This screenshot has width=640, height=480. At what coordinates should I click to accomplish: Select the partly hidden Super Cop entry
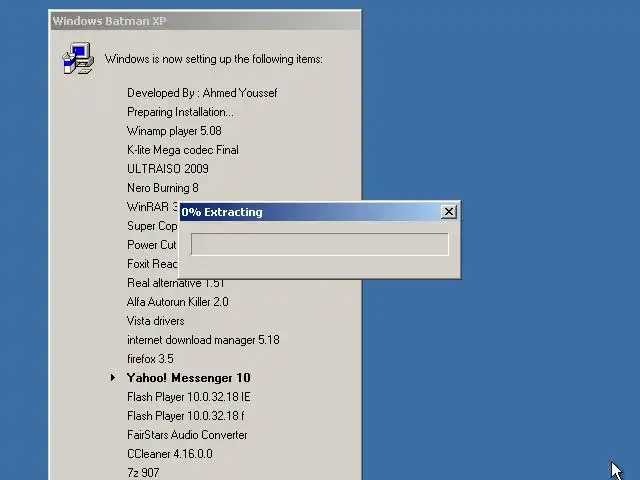click(x=152, y=226)
